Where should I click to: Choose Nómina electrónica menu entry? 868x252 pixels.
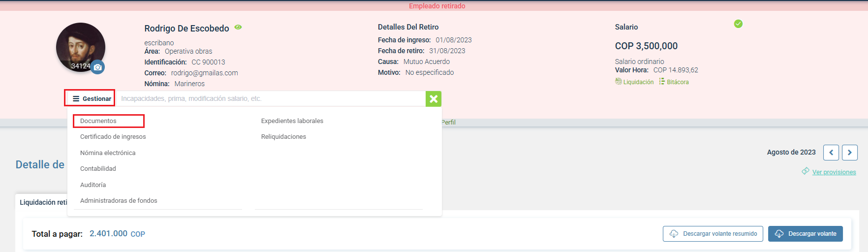click(x=108, y=153)
